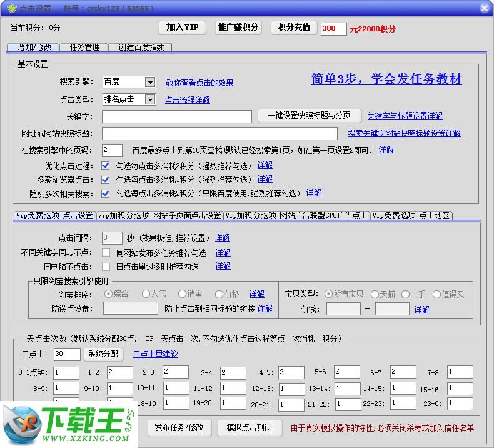
Task: Switch to the 增加/修改 tab
Action: [x=33, y=48]
